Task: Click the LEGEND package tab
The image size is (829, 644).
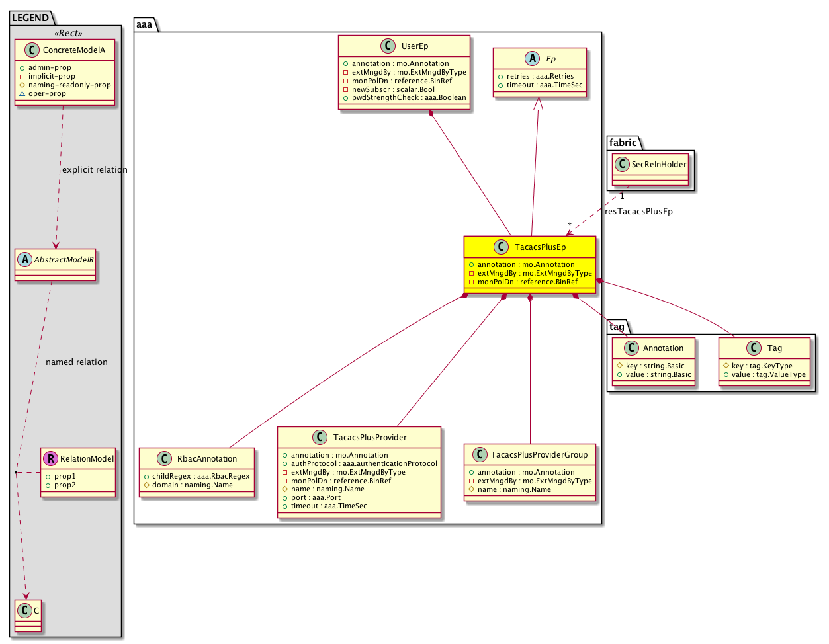Action: (30, 18)
